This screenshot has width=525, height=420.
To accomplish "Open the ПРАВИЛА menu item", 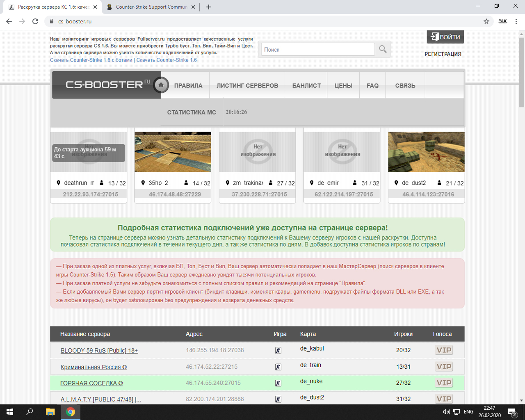I will coord(188,85).
